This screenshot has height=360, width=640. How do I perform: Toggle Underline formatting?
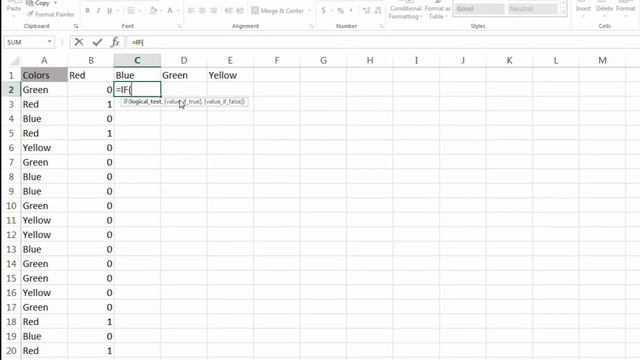pos(109,11)
